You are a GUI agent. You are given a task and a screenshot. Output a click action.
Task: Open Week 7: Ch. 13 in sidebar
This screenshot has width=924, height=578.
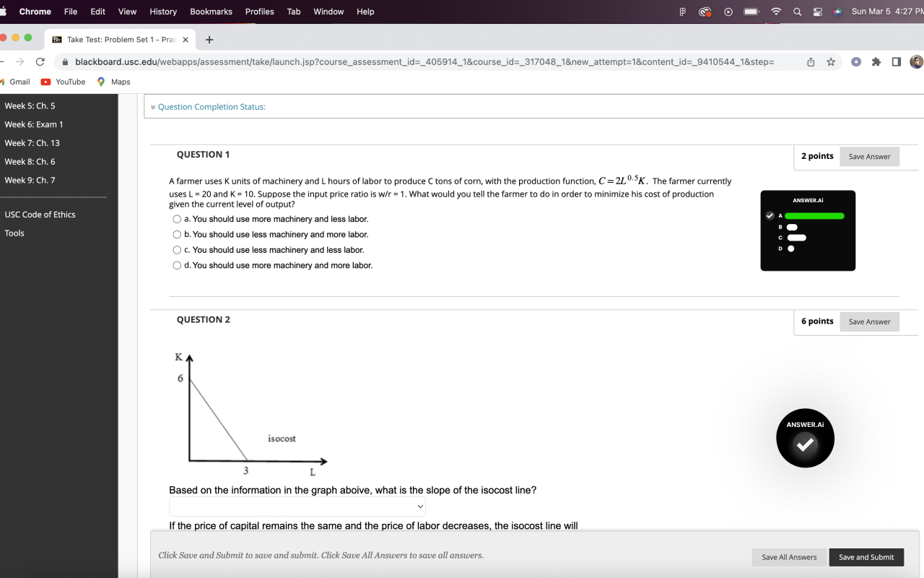tap(32, 143)
